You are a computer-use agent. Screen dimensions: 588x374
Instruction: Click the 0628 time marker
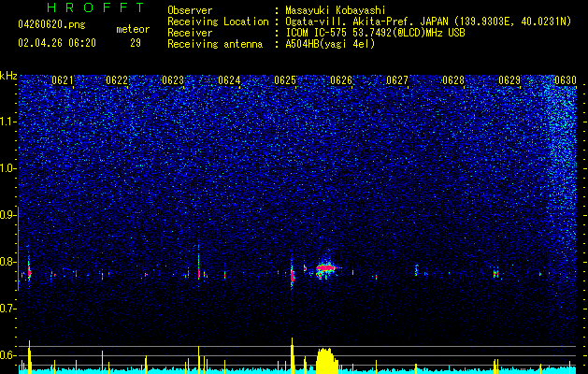[453, 80]
